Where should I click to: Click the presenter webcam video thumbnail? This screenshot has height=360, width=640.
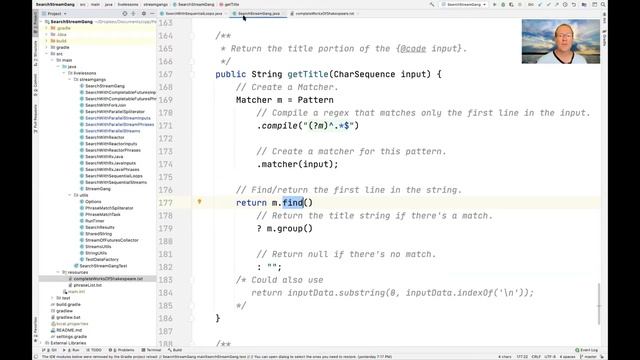click(x=561, y=42)
